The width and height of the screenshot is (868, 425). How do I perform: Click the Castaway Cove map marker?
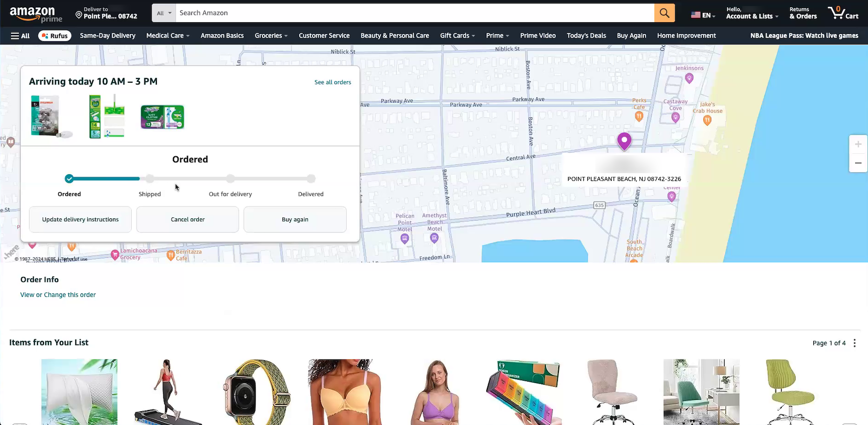click(x=676, y=117)
